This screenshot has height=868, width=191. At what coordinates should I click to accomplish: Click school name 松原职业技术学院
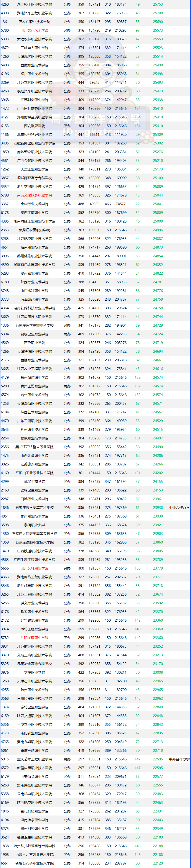35,438
